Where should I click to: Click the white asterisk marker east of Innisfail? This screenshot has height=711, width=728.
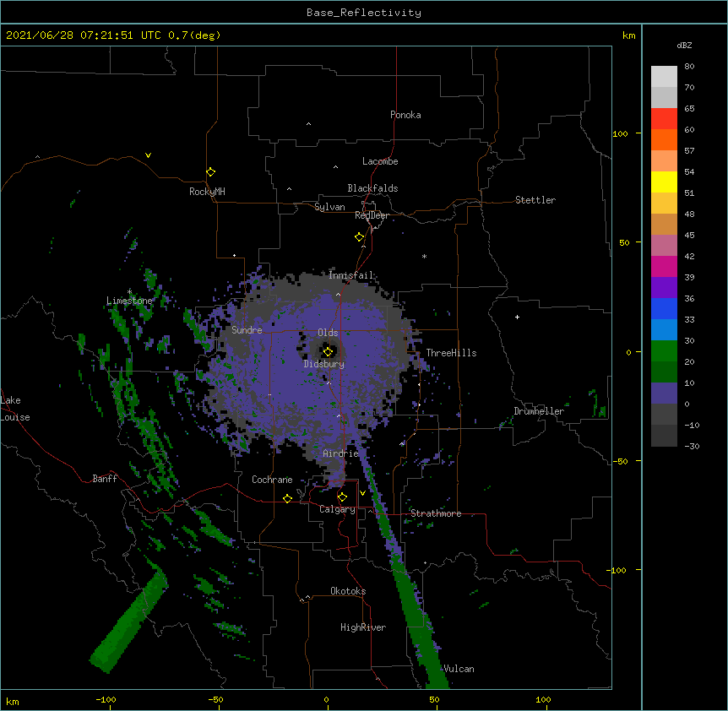(x=424, y=256)
